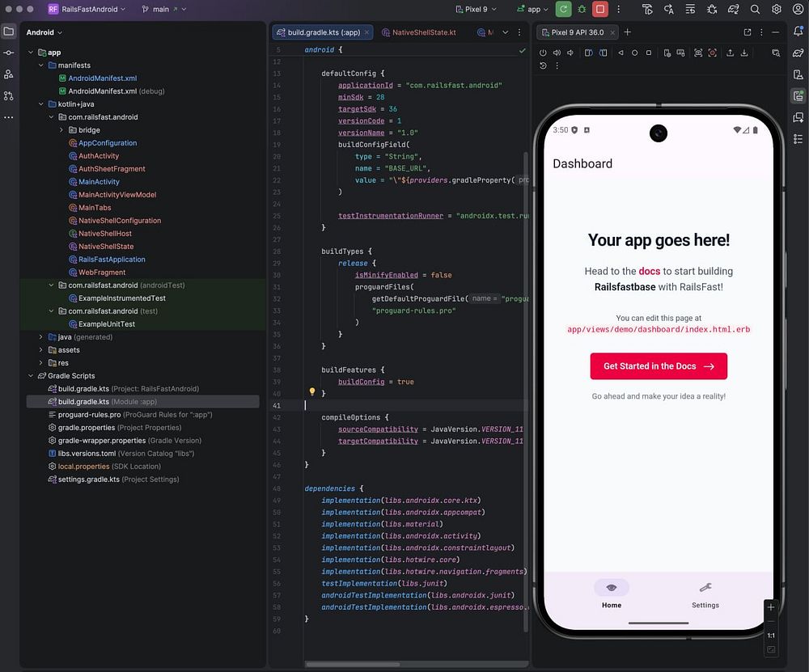
Task: Show more tool windows ellipsis in left sidebar
Action: point(9,117)
